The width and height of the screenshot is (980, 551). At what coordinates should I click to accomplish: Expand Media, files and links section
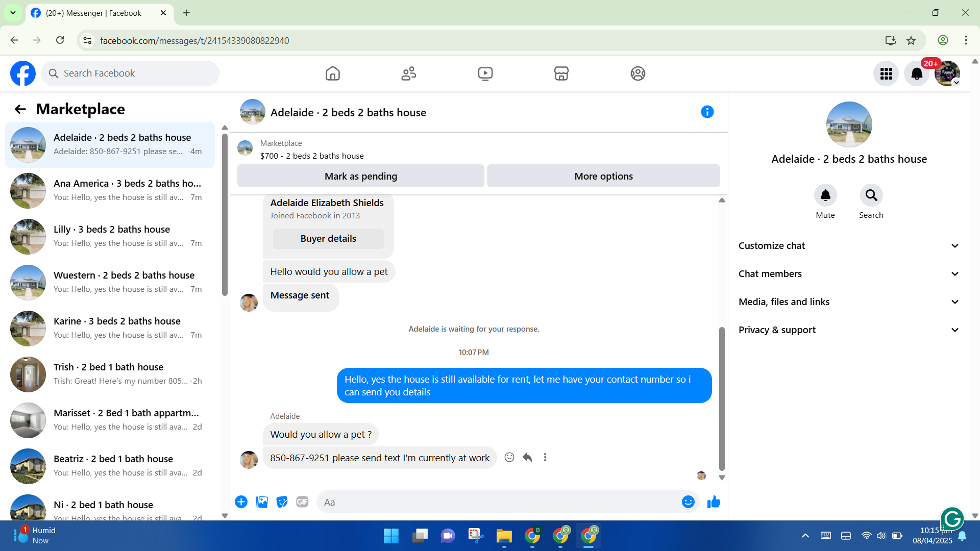(x=849, y=302)
